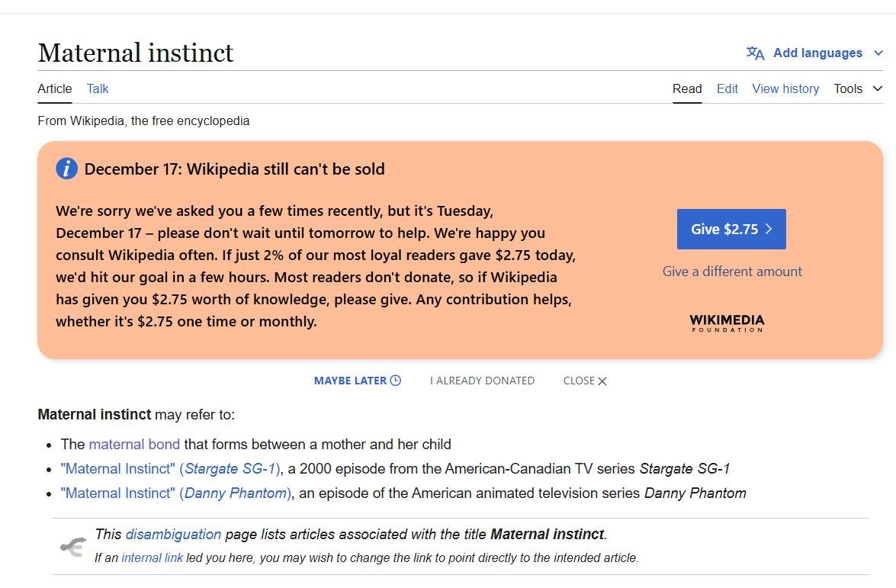Open the Edit tab
The width and height of the screenshot is (896, 588).
click(x=727, y=89)
